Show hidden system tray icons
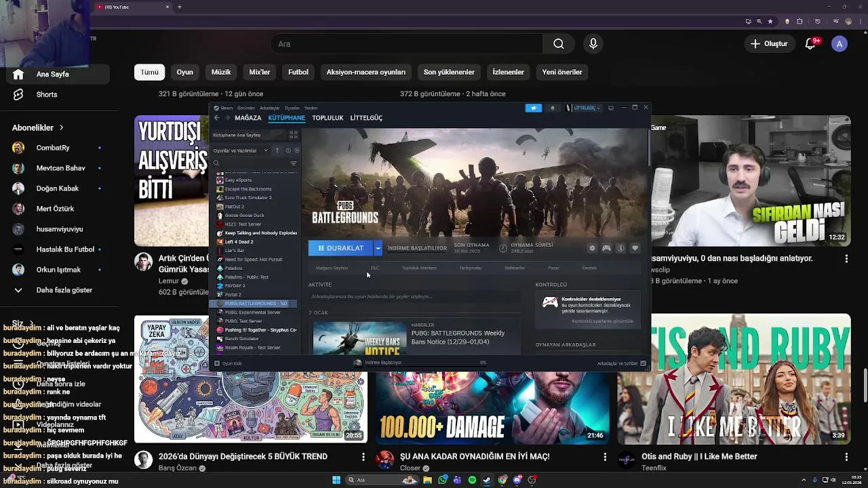The image size is (868, 488). tap(804, 480)
